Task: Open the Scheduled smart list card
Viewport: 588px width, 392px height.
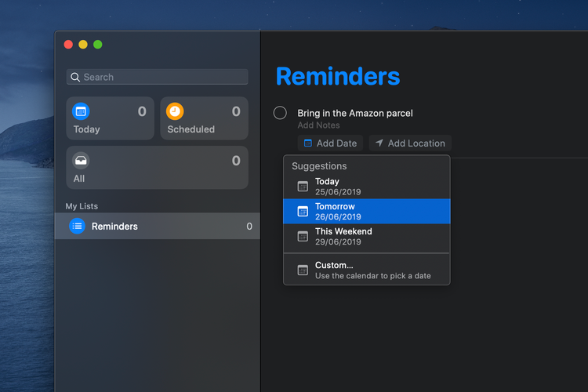Action: click(x=205, y=118)
